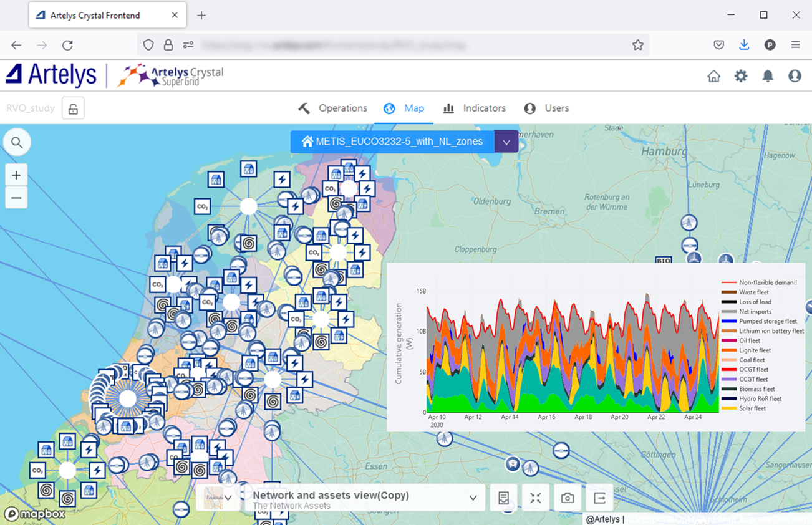812x525 pixels.
Task: Go to home via the house icon
Action: point(714,76)
